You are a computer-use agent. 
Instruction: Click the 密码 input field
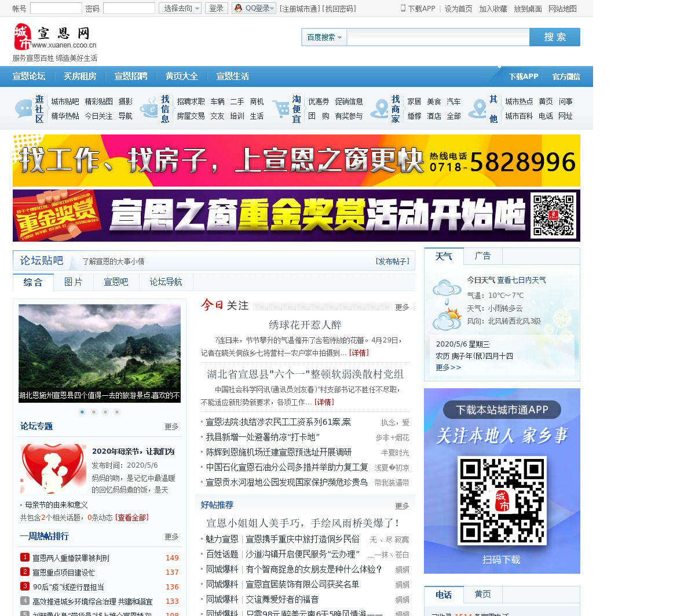129,8
